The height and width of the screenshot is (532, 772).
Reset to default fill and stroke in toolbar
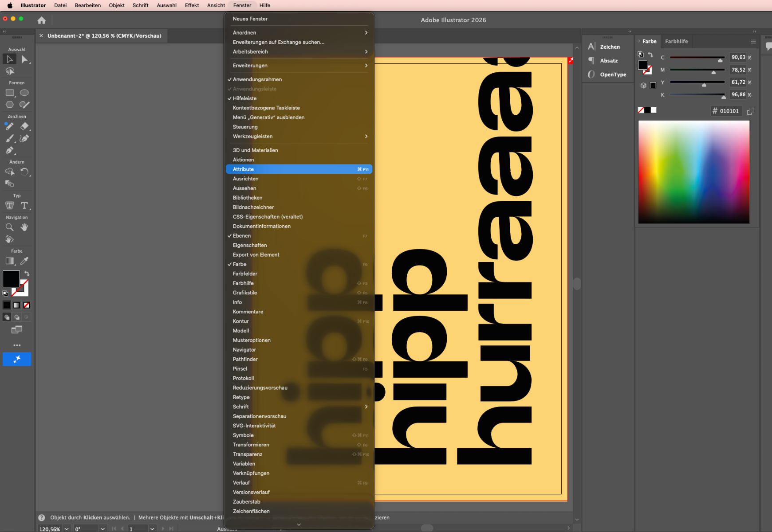pos(5,293)
